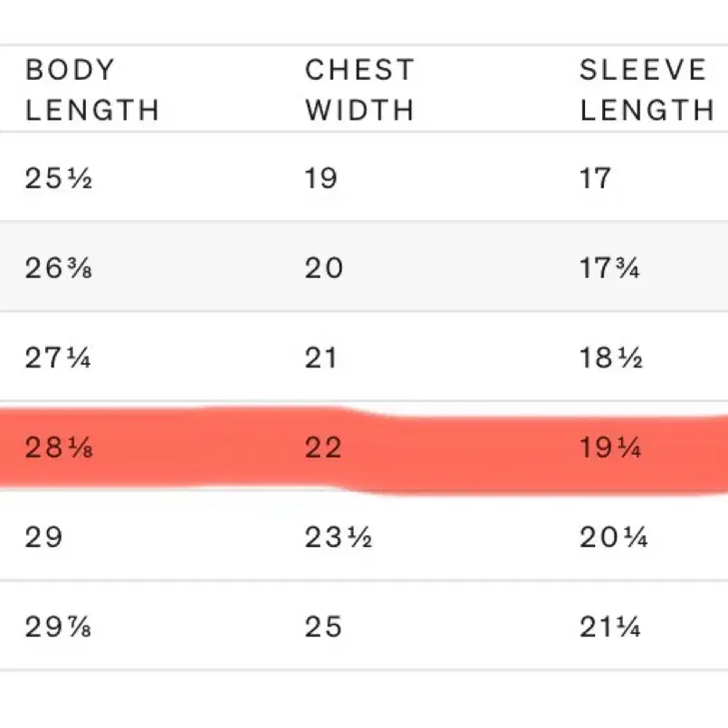Select the 25½ body length cell

[x=59, y=178]
